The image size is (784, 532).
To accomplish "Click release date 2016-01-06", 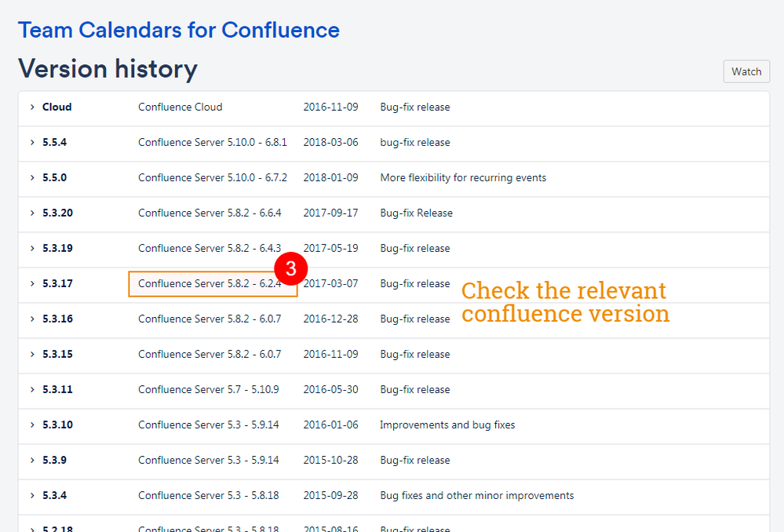I will click(x=331, y=425).
